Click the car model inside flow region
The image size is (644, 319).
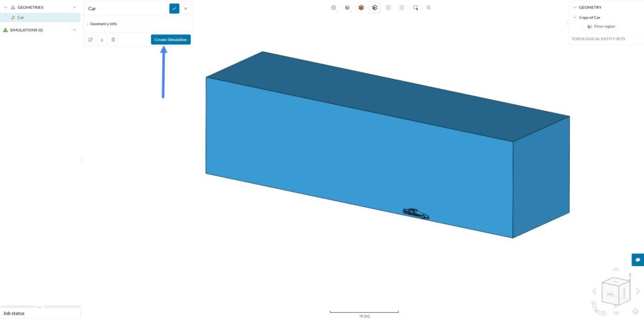coord(416,213)
